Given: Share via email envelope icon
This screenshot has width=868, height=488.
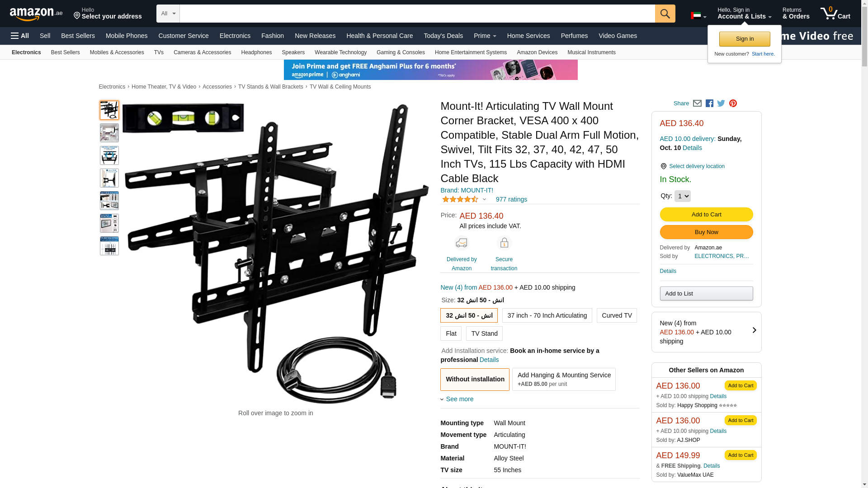Looking at the screenshot, I should tap(697, 103).
